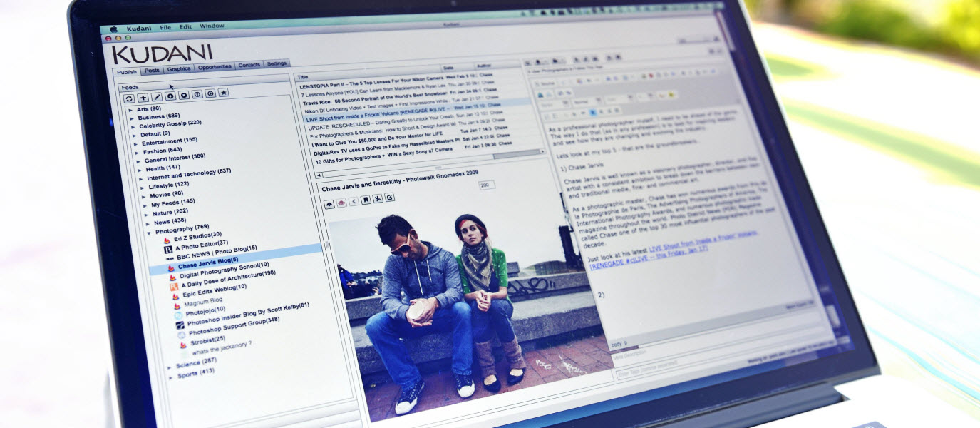The height and width of the screenshot is (428, 980).
Task: Collapse the Photography (769) category
Action: pos(150,232)
